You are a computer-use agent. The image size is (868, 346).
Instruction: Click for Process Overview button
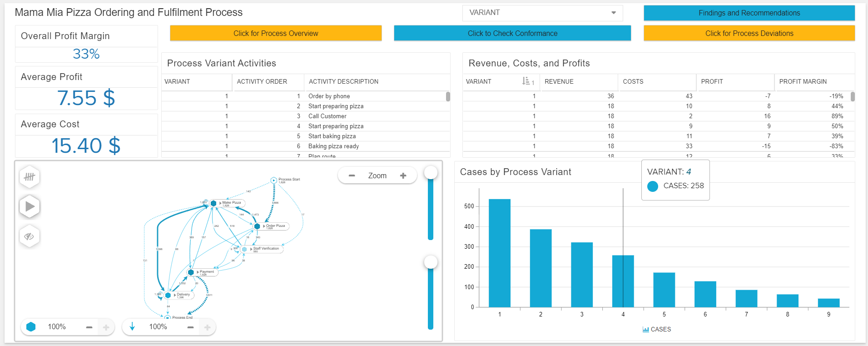(276, 33)
